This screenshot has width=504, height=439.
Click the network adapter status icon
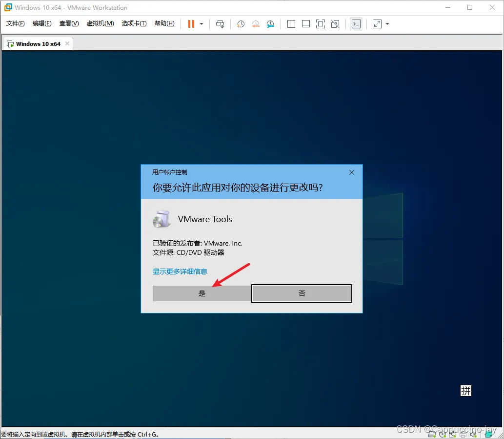tap(453, 435)
